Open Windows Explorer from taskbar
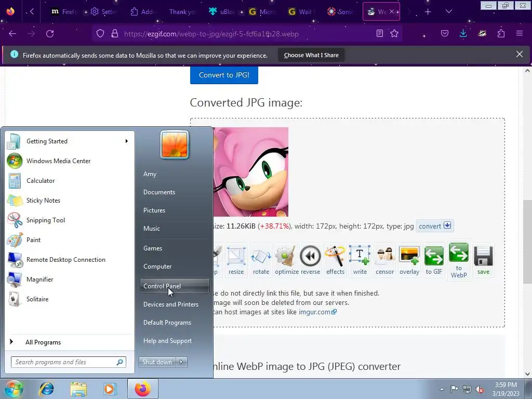532x399 pixels. pos(78,389)
